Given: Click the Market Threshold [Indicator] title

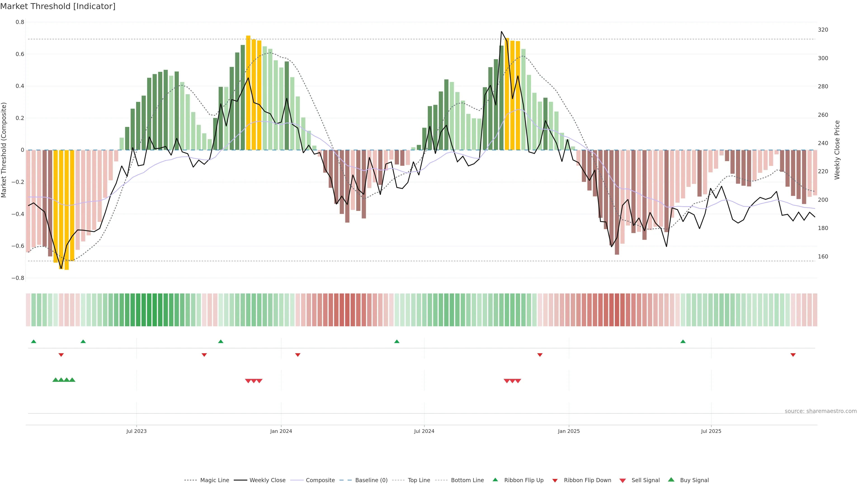Looking at the screenshot, I should [58, 6].
